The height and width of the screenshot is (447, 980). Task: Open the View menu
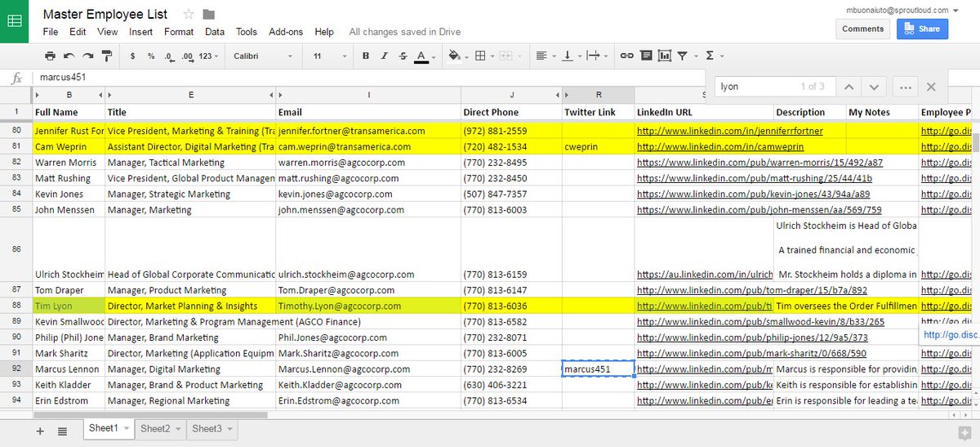click(x=107, y=32)
